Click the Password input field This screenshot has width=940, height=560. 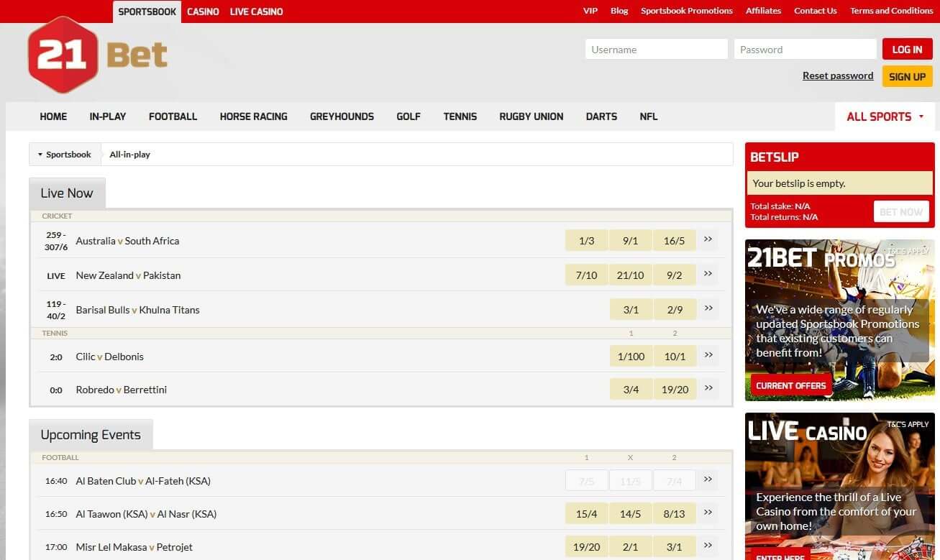[x=806, y=50]
